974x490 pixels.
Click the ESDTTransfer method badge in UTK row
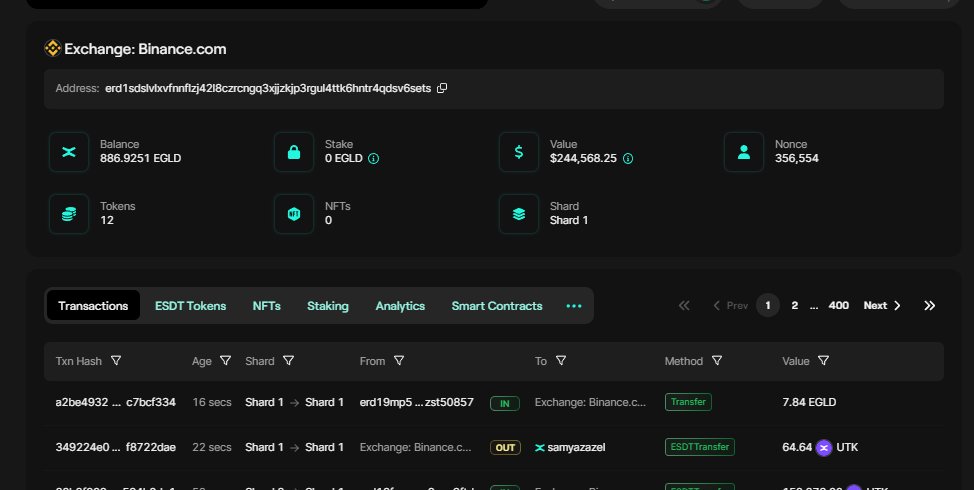point(699,447)
